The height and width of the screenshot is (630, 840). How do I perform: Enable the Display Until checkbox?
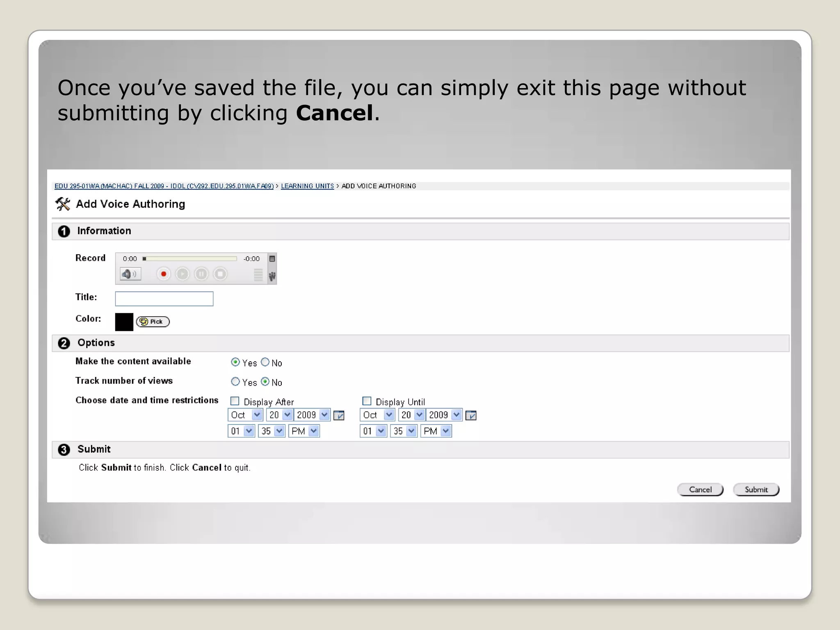tap(367, 401)
